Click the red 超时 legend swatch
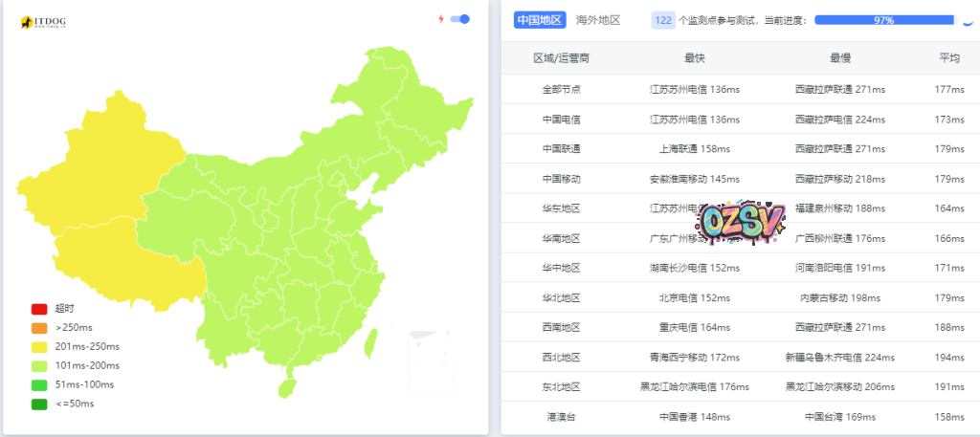Image resolution: width=980 pixels, height=437 pixels. pyautogui.click(x=39, y=309)
